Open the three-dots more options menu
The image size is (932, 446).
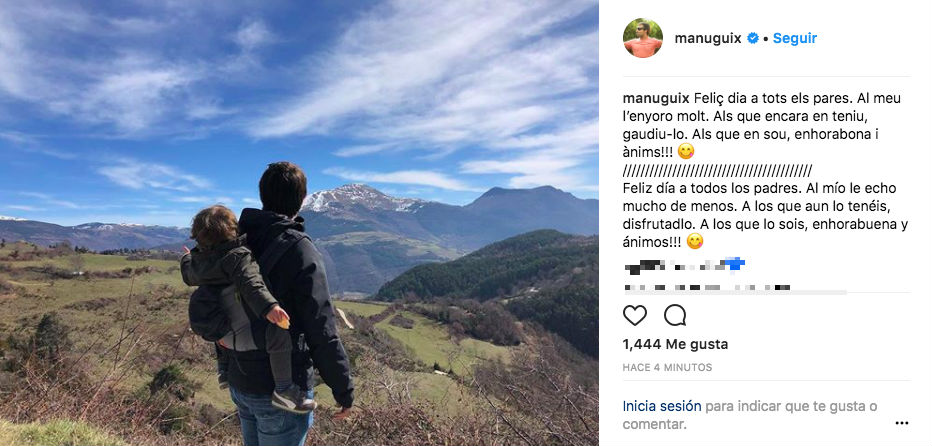tap(903, 423)
